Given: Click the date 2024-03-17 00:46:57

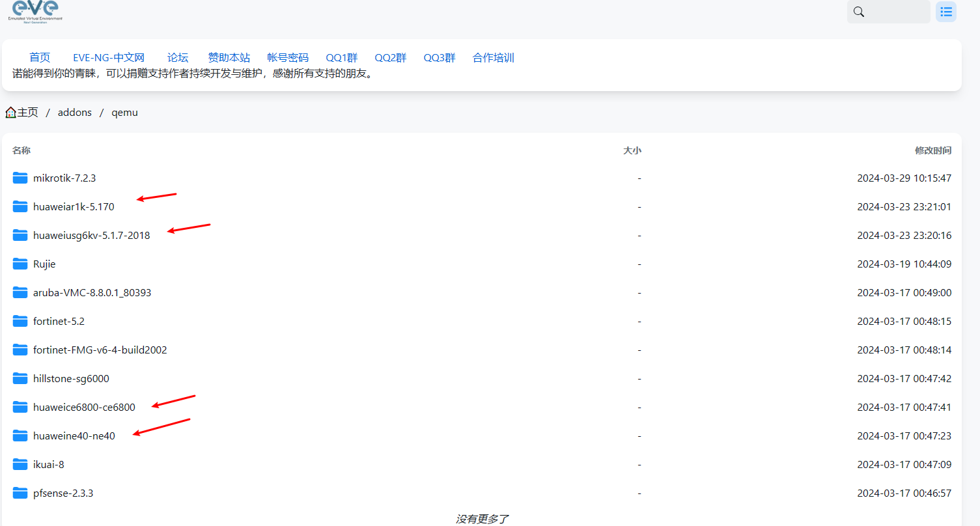Looking at the screenshot, I should pyautogui.click(x=904, y=493).
